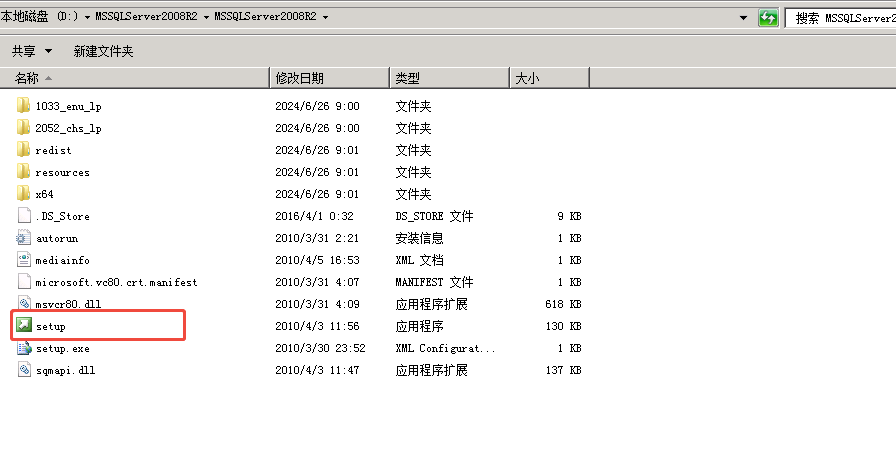Click the mediainfo XML document icon
Viewport: 896px width, 473px height.
(x=24, y=260)
